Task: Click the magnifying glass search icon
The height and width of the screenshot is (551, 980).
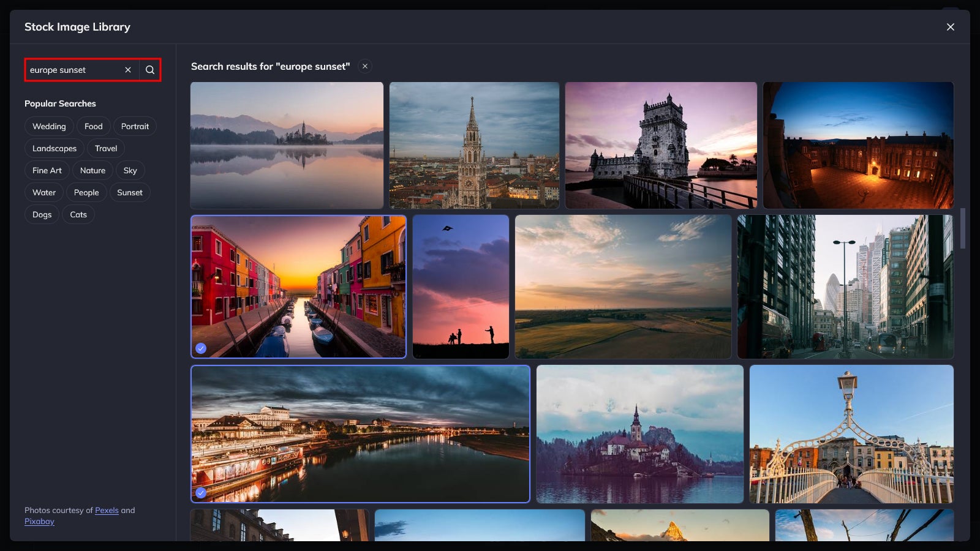Action: [x=149, y=70]
